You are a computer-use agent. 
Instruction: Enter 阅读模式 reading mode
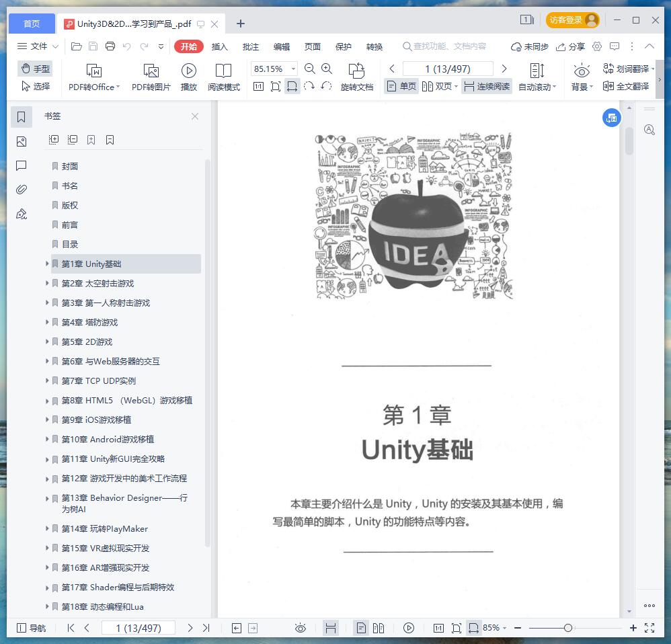click(x=224, y=77)
